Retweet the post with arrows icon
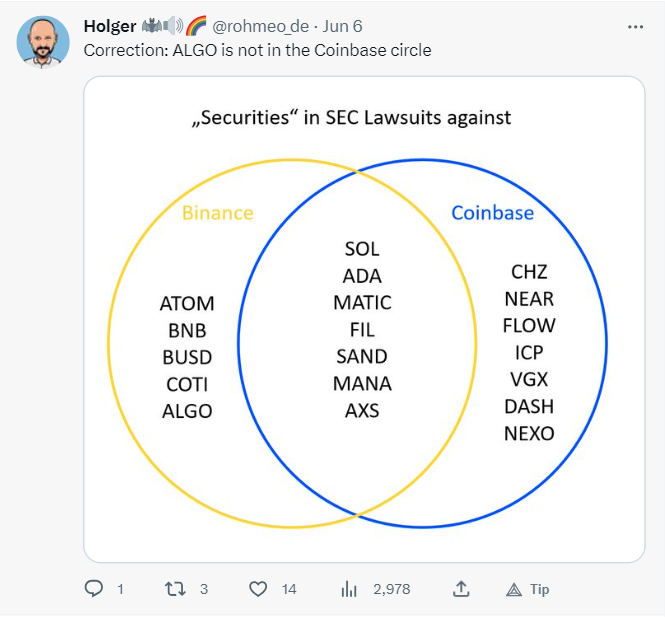The width and height of the screenshot is (665, 617). 175,589
